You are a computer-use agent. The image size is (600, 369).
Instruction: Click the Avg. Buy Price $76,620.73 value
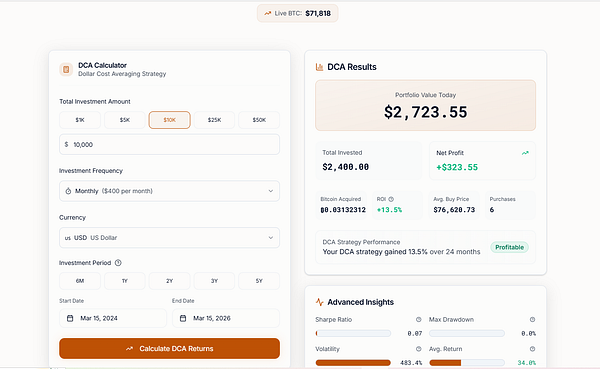[454, 210]
